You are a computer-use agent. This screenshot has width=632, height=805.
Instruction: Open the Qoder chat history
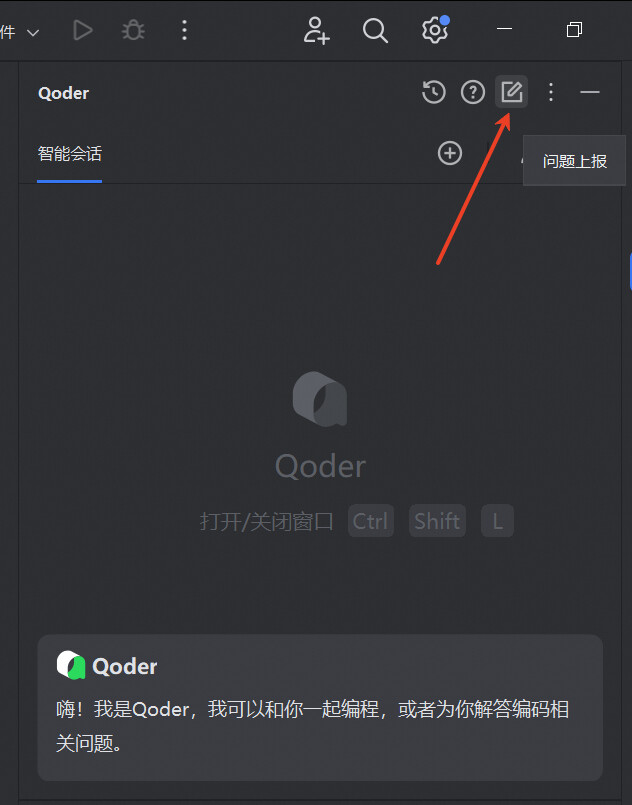(434, 92)
